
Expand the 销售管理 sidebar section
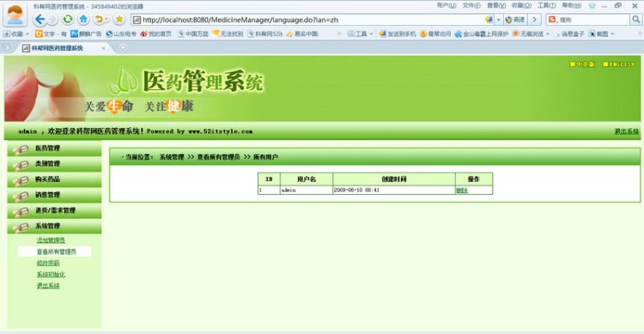[x=54, y=195]
